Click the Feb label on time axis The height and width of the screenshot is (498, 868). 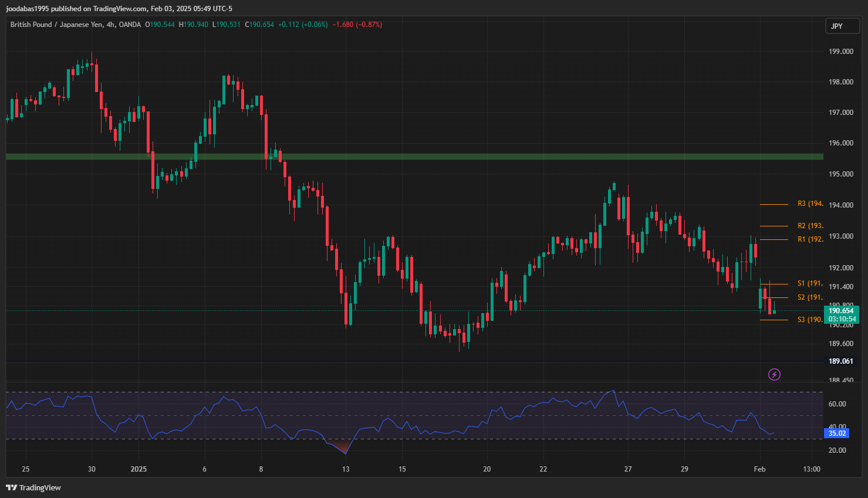[x=759, y=469]
